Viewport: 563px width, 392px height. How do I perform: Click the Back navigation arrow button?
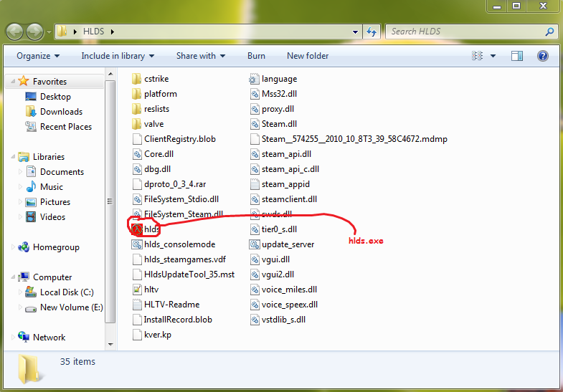pos(15,32)
